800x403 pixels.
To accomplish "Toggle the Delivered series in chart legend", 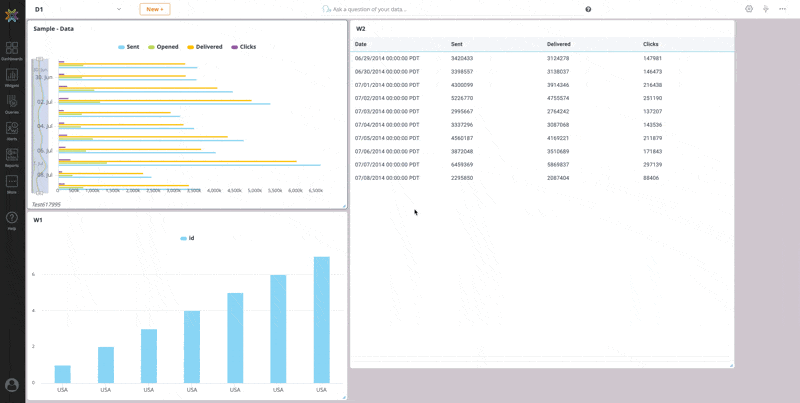I will tap(204, 47).
